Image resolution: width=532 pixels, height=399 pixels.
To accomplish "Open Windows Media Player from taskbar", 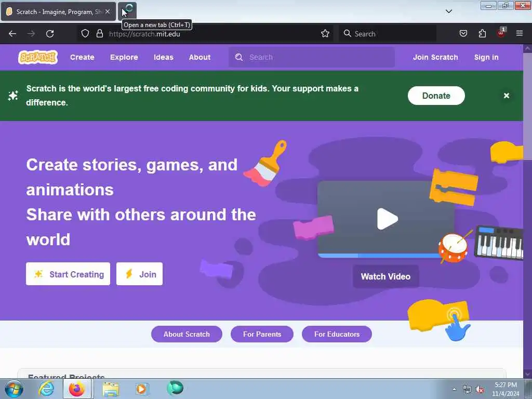I will tap(141, 389).
